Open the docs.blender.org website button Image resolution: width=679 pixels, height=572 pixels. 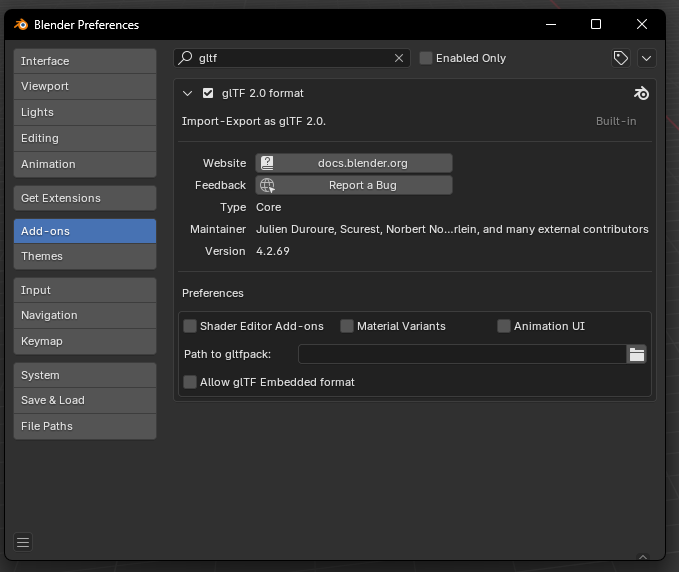pyautogui.click(x=354, y=163)
